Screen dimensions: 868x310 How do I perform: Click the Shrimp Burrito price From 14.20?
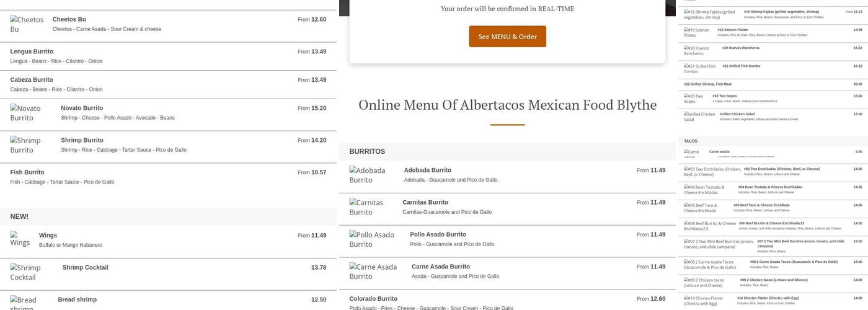312,140
